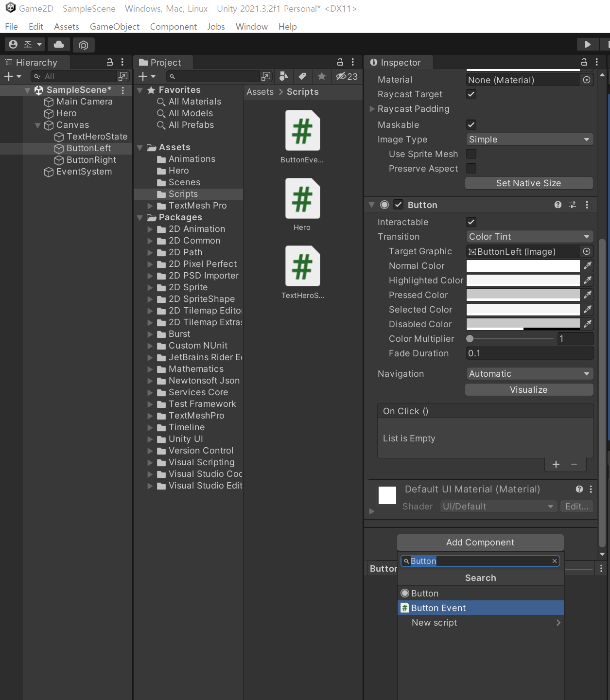Open the Plastic SCM version control icon
The image size is (610, 700).
(x=84, y=45)
